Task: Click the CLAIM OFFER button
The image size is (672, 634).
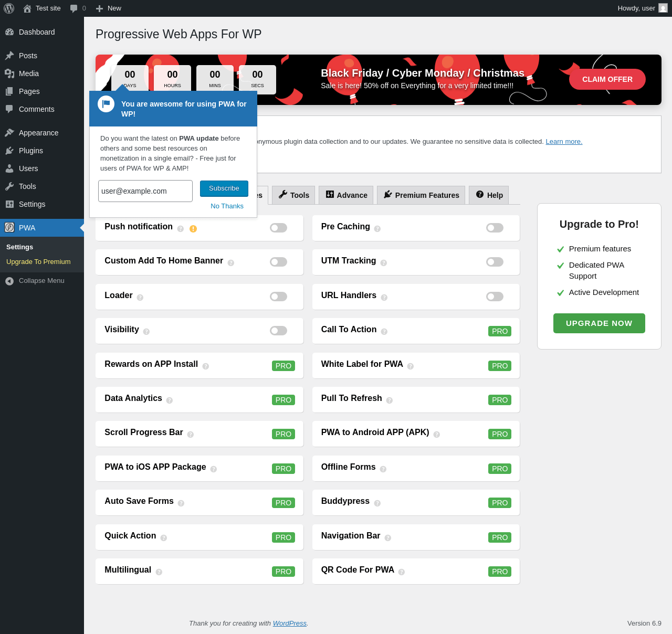Action: 607,79
